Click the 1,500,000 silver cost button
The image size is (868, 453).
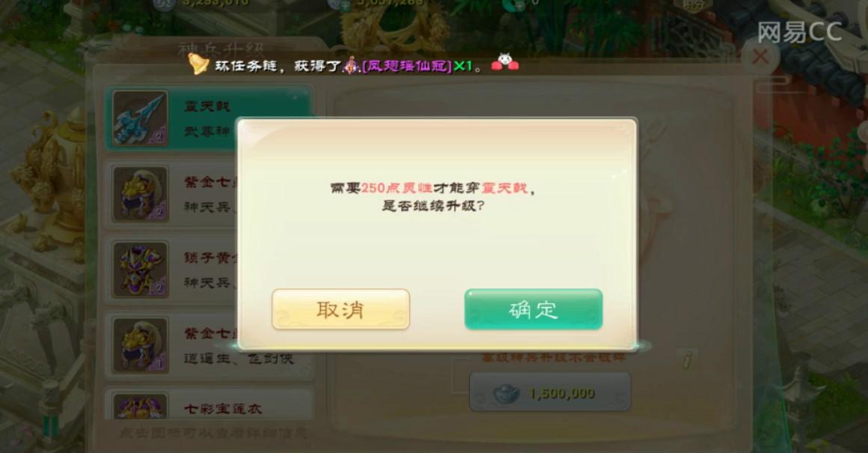coord(550,392)
